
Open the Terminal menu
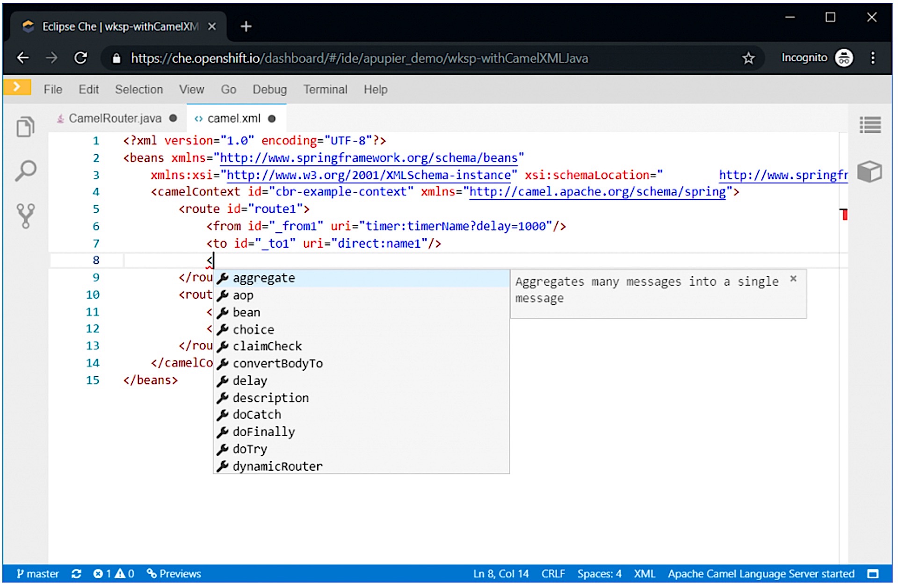point(325,89)
